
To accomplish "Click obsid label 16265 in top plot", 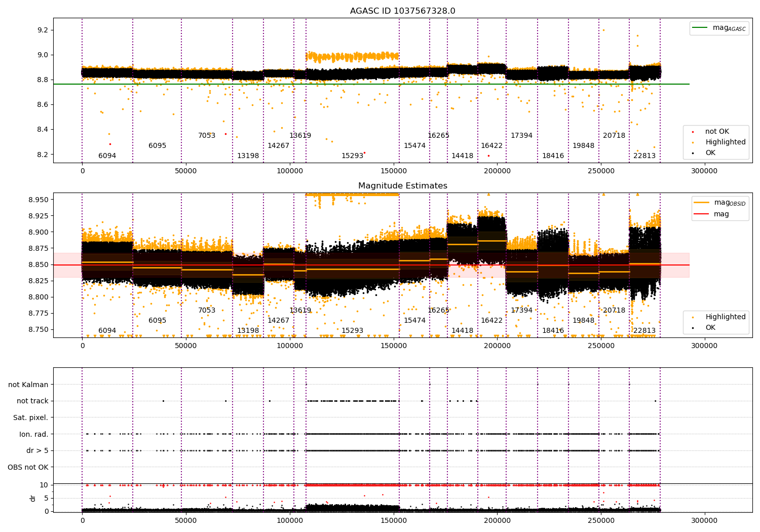I will [x=438, y=136].
